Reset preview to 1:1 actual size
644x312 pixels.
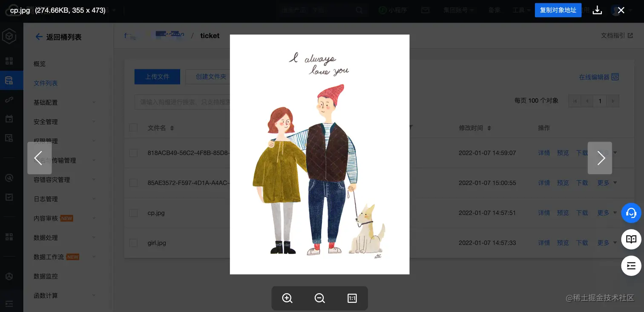coord(352,298)
